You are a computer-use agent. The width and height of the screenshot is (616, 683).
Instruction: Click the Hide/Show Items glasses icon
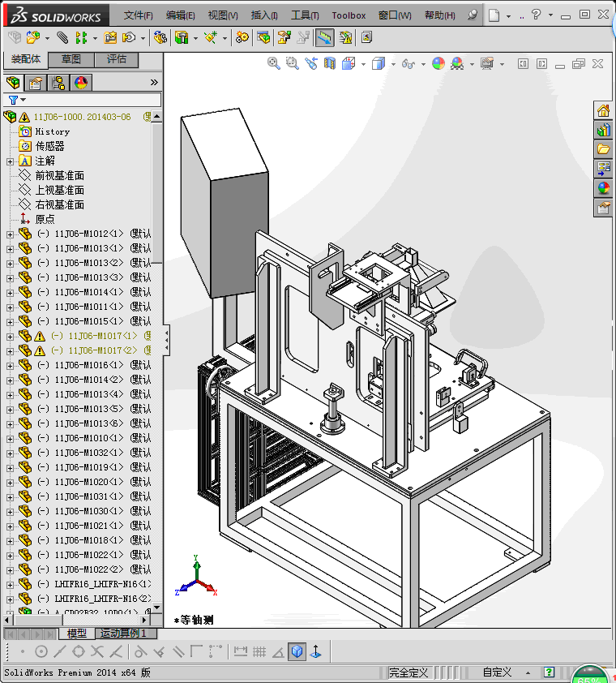click(409, 64)
